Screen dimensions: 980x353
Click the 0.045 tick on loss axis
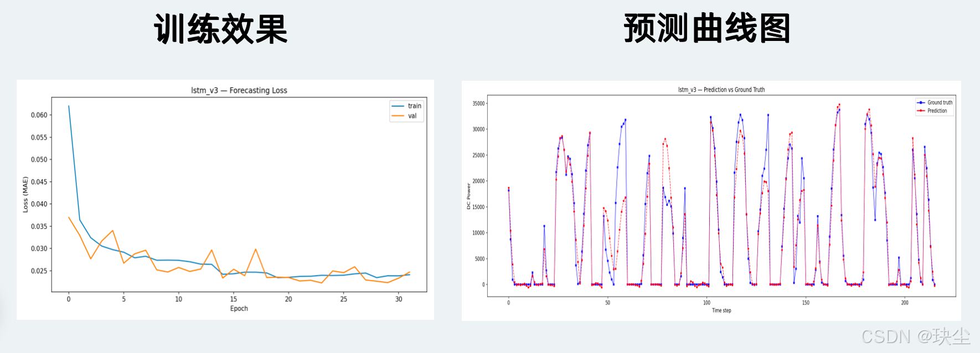click(x=39, y=181)
